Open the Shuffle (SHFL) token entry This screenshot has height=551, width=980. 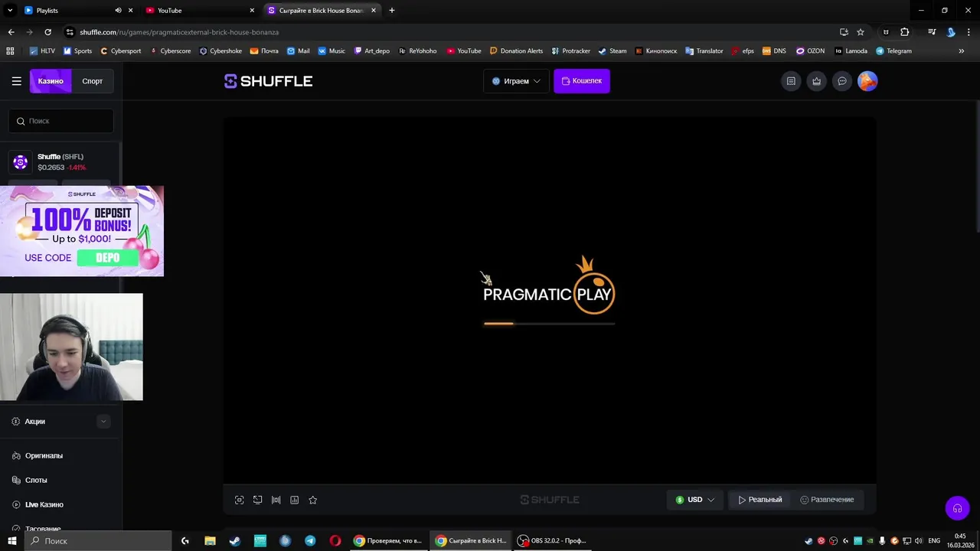point(61,162)
